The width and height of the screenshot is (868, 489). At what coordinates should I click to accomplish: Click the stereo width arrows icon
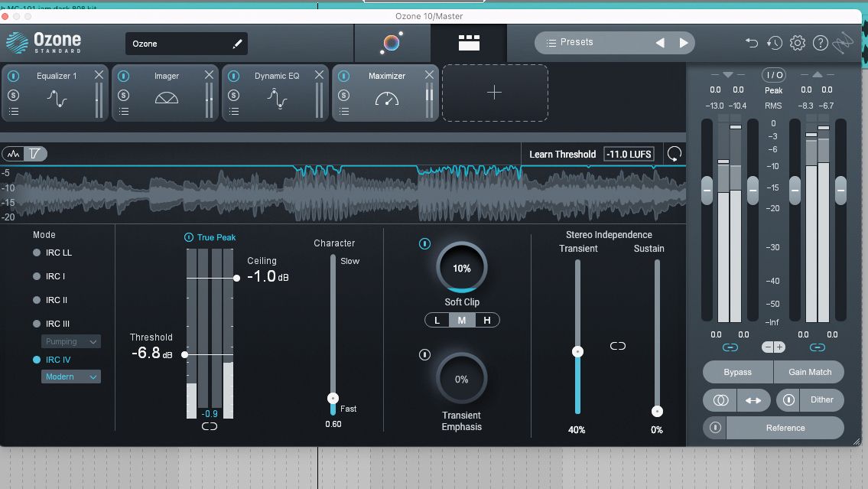pos(753,399)
